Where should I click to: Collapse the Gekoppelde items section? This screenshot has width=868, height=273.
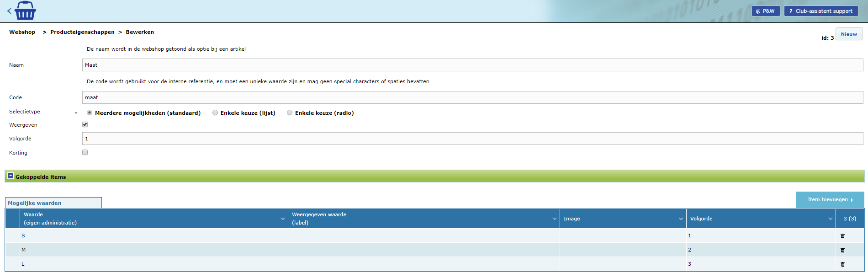[x=11, y=176]
